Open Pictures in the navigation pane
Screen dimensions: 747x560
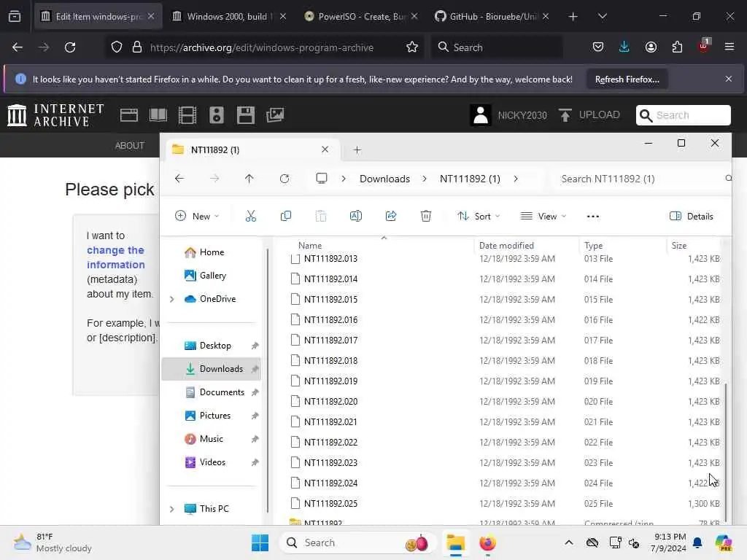click(x=215, y=416)
